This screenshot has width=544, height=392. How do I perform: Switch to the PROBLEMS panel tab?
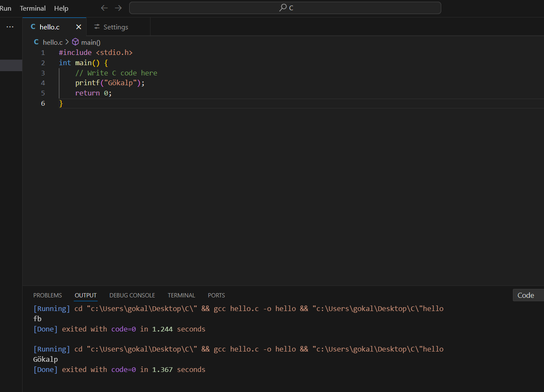coord(47,295)
